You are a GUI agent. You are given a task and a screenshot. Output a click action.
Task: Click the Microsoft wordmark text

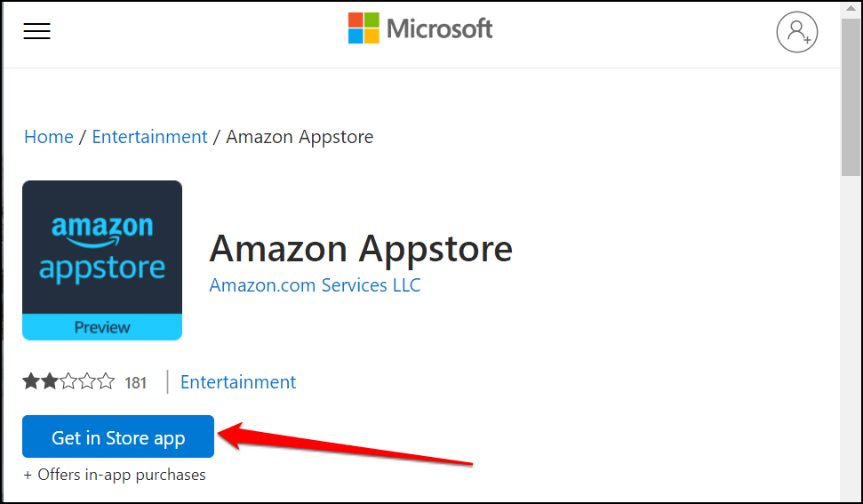pyautogui.click(x=439, y=28)
